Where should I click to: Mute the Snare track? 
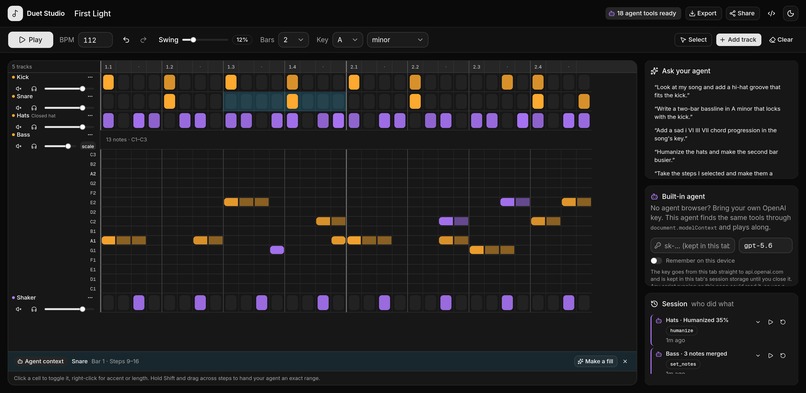pos(19,108)
